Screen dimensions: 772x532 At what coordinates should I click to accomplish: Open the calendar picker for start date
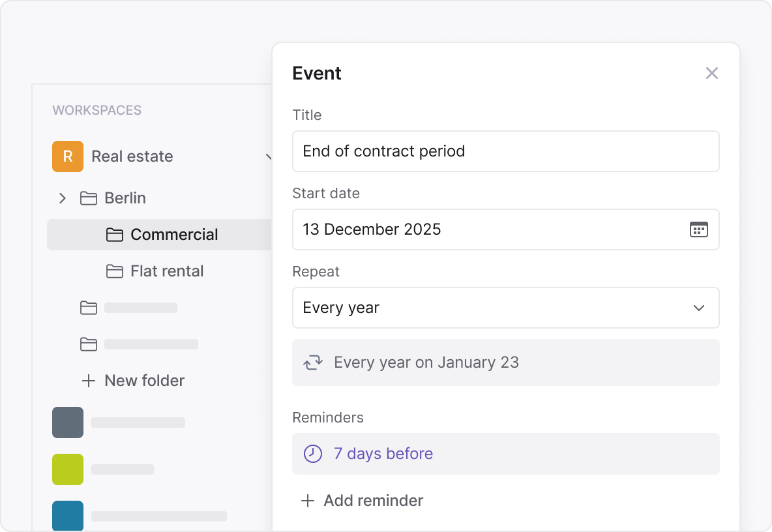(x=700, y=229)
